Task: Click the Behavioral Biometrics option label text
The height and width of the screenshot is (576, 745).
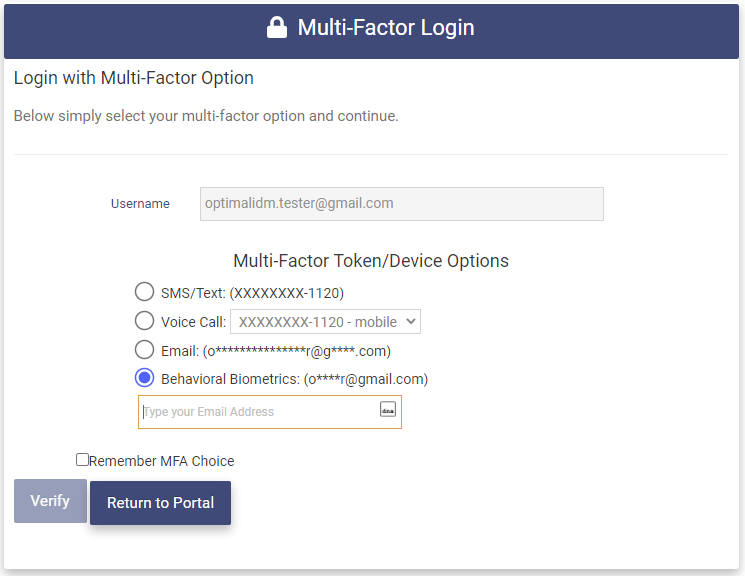Action: [x=294, y=379]
